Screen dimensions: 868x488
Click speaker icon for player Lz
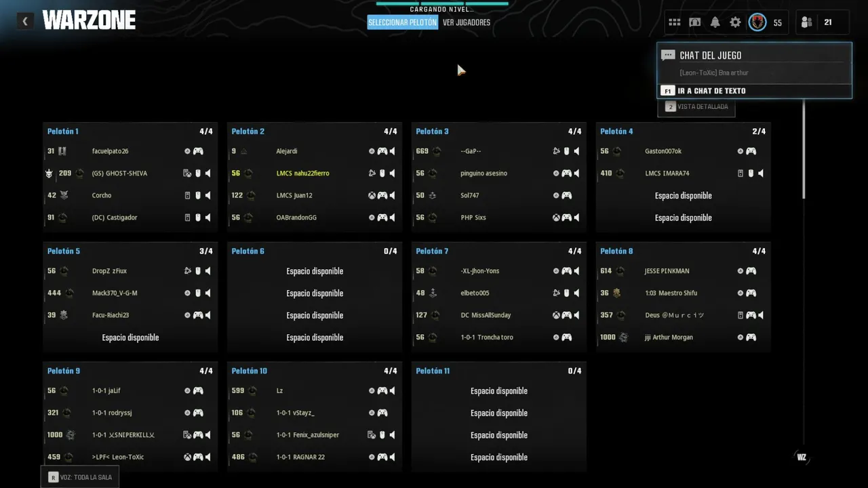(x=392, y=391)
